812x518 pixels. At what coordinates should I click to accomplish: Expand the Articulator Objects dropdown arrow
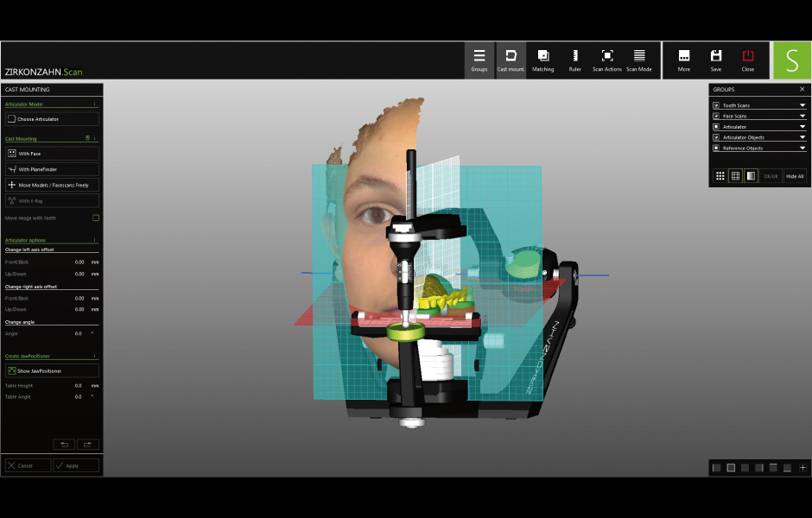click(802, 137)
